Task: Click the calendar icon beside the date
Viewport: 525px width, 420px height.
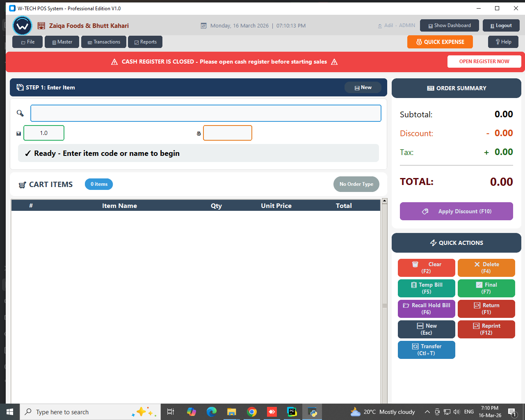Action: (203, 25)
